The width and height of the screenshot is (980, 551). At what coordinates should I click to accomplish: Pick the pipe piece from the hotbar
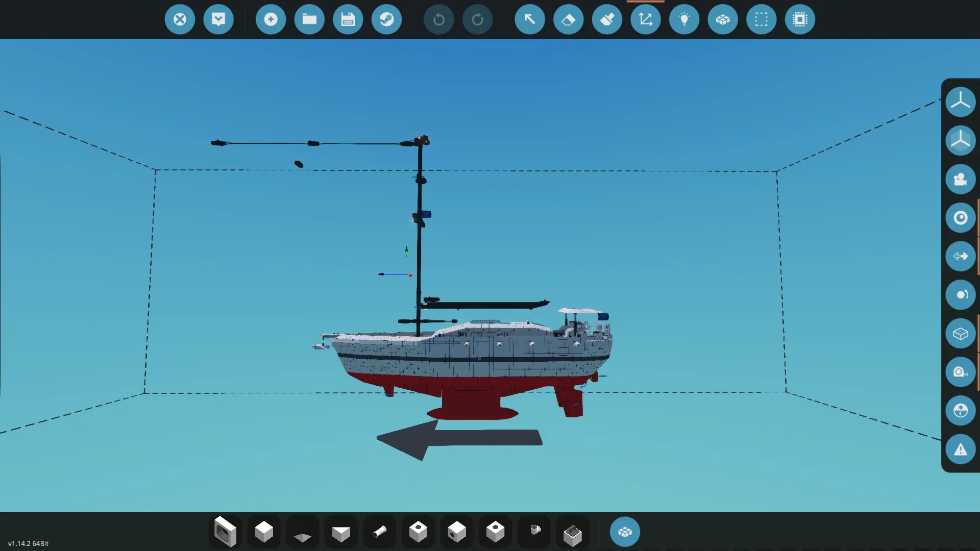click(379, 532)
